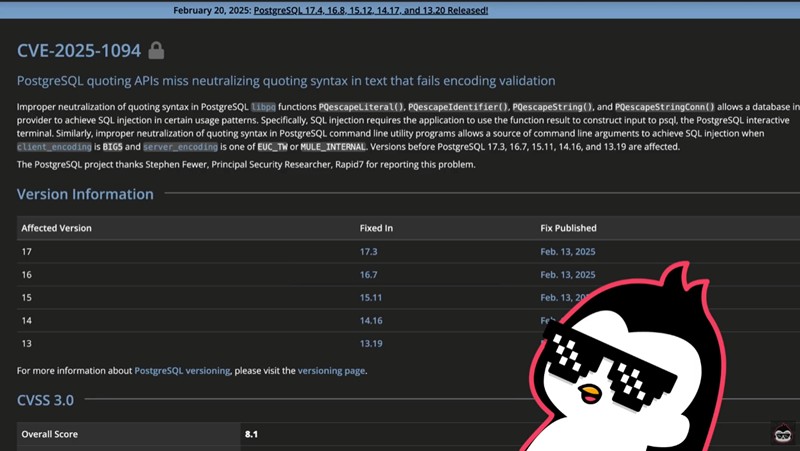Image resolution: width=800 pixels, height=451 pixels.
Task: Click the 8.1 overall score value
Action: pos(251,434)
